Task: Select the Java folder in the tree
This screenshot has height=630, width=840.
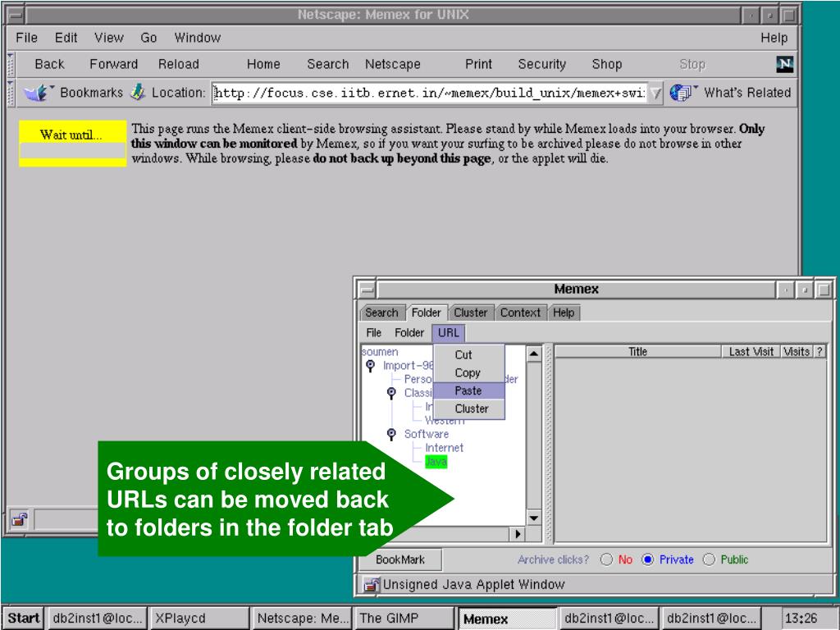Action: point(436,462)
